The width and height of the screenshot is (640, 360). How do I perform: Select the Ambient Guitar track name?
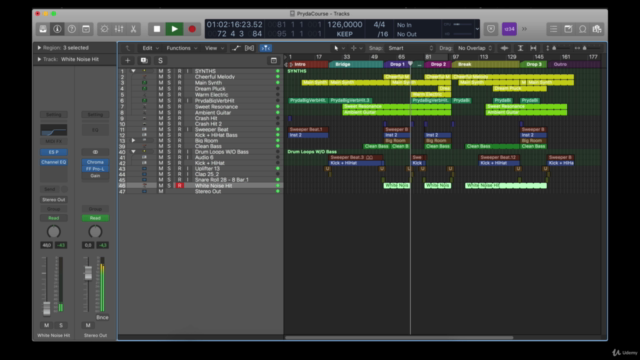213,113
